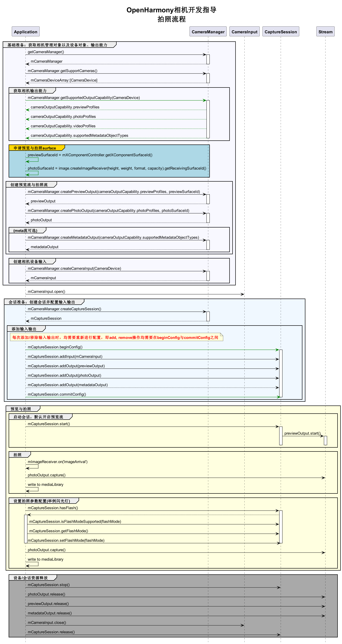Click 'mCaptureSession.beginConfig()' message

point(55,347)
